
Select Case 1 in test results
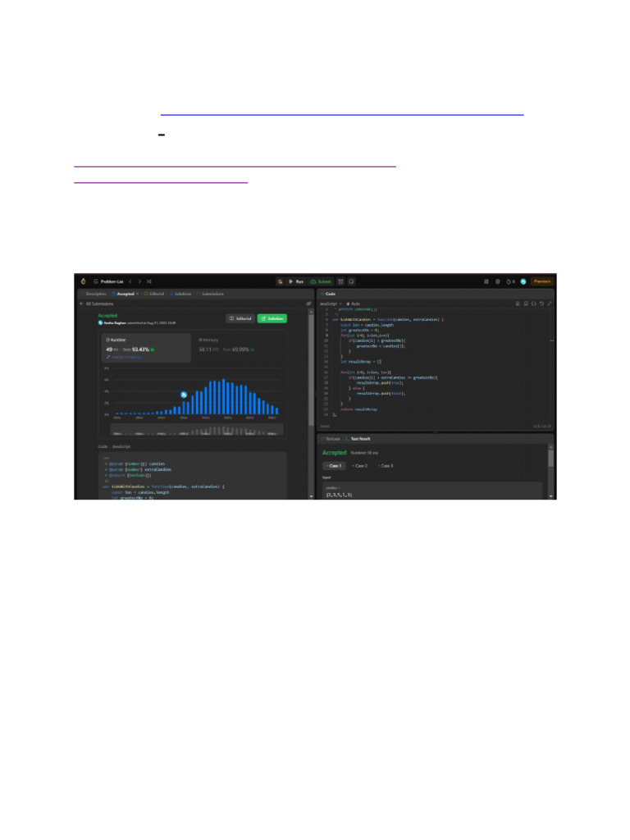pos(334,466)
